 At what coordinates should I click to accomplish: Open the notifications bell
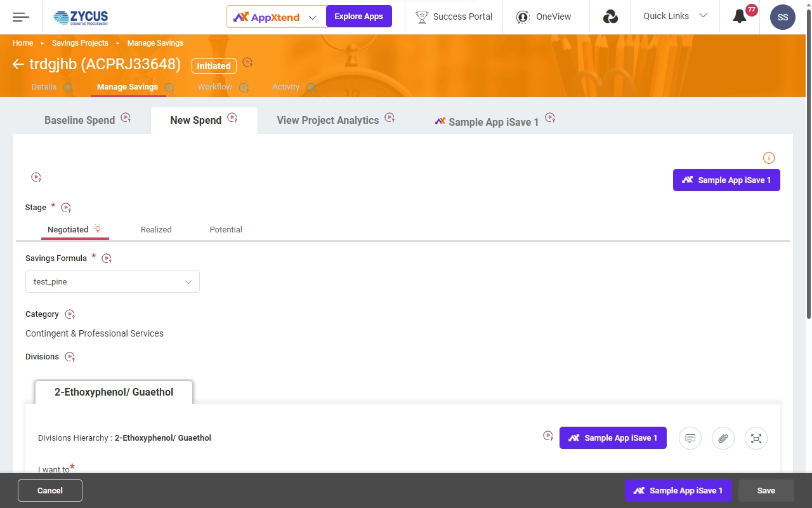pyautogui.click(x=740, y=17)
